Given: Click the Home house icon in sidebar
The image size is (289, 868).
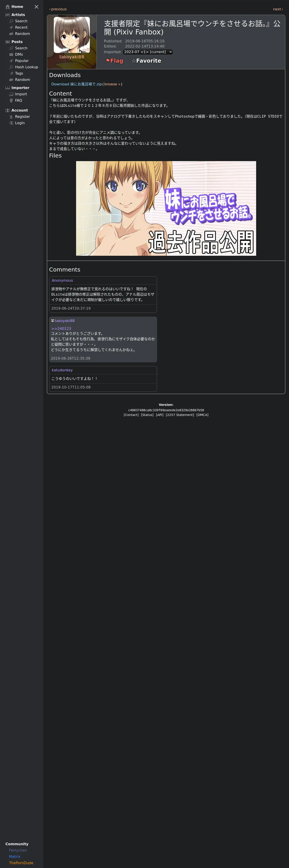Looking at the screenshot, I should (x=8, y=7).
